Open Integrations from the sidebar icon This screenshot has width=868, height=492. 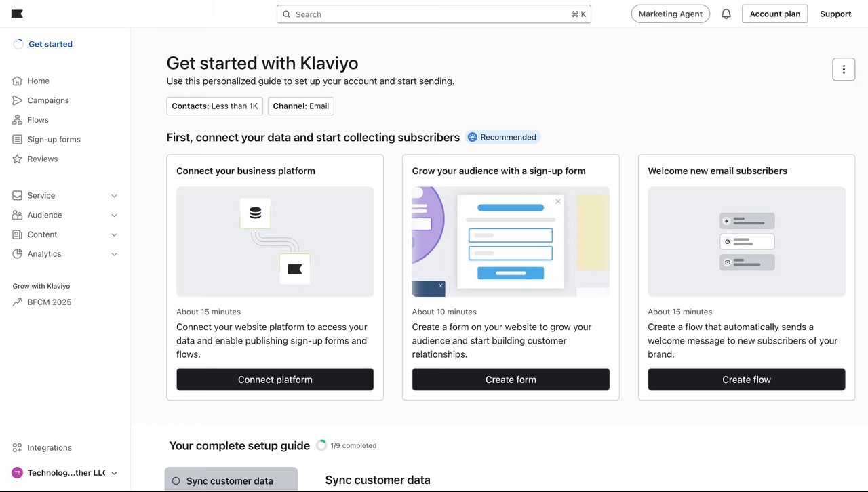click(x=18, y=448)
